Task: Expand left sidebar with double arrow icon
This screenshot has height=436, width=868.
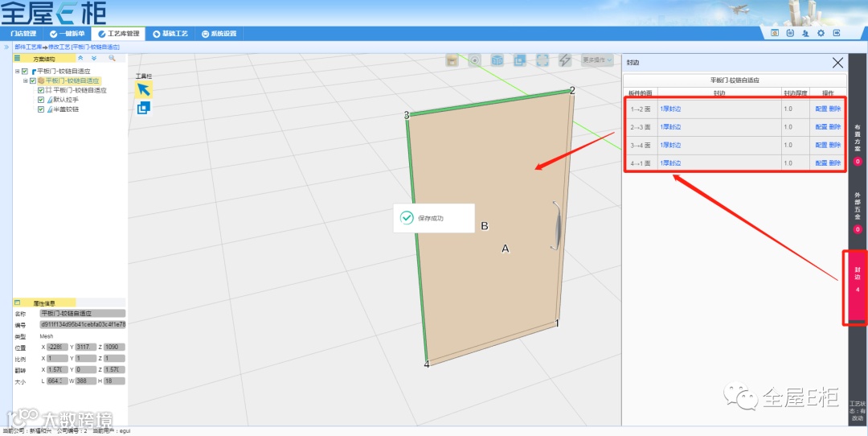Action: [6, 47]
